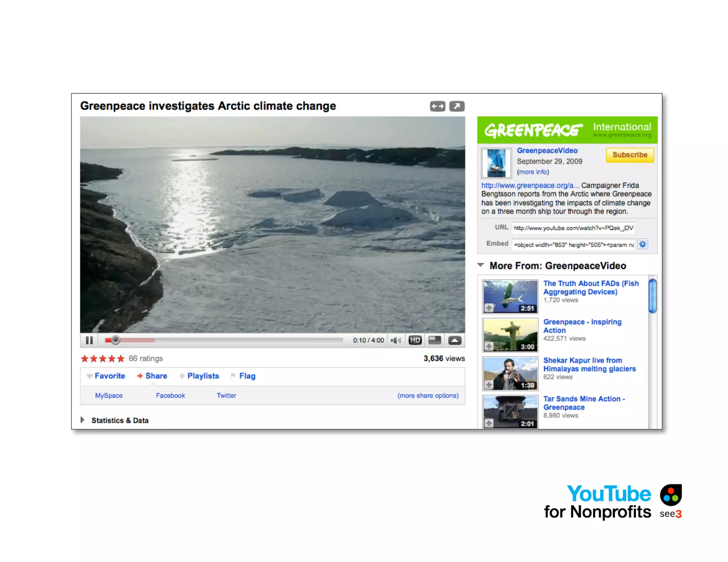Add FADs video to queue plus icon
Viewport: 728px width, 562px height.
[489, 308]
